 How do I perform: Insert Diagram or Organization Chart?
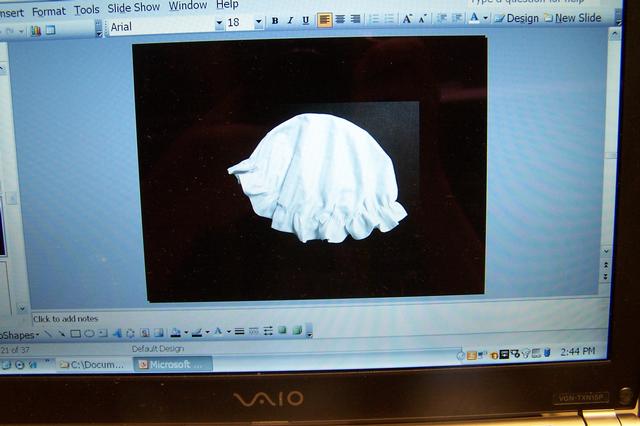pyautogui.click(x=130, y=333)
